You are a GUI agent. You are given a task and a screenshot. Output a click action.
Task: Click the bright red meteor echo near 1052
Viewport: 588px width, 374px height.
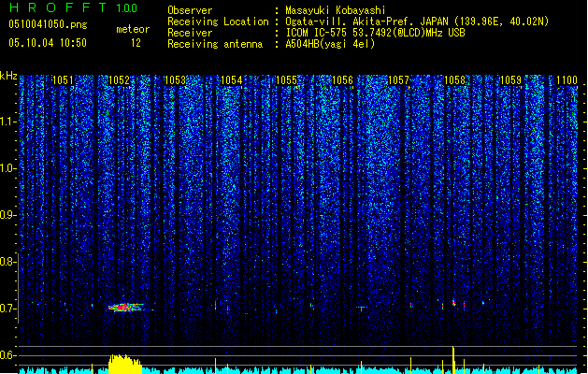click(125, 308)
